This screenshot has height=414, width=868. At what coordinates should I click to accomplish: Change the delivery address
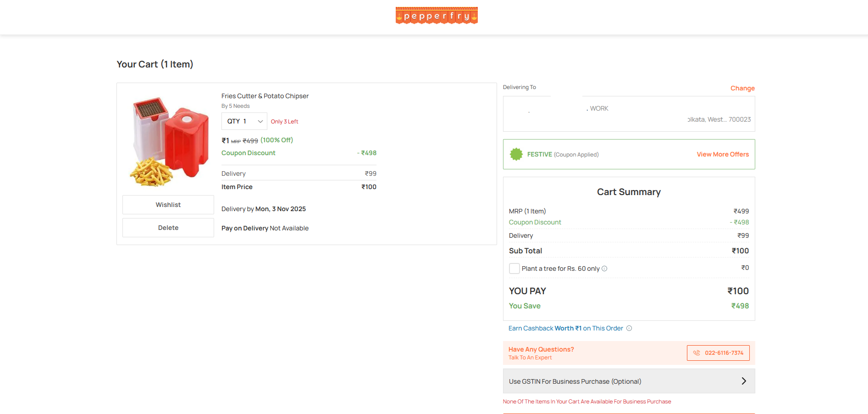tap(742, 88)
